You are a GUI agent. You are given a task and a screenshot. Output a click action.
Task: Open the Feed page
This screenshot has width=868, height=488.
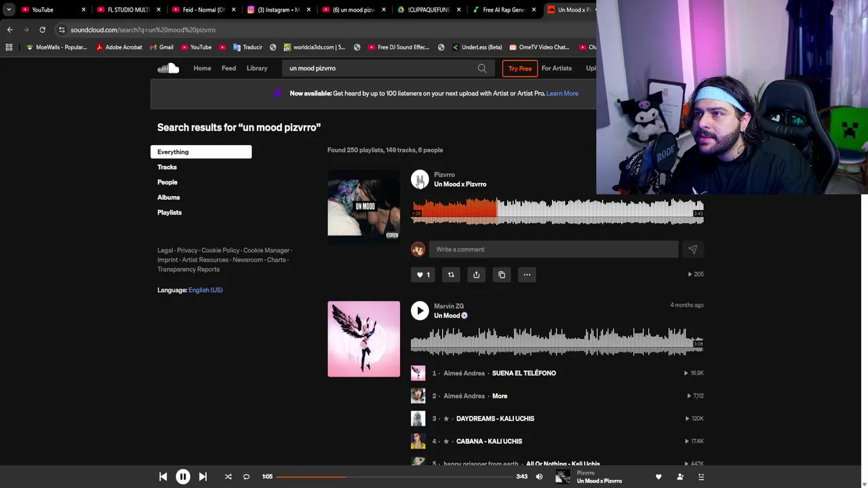229,68
